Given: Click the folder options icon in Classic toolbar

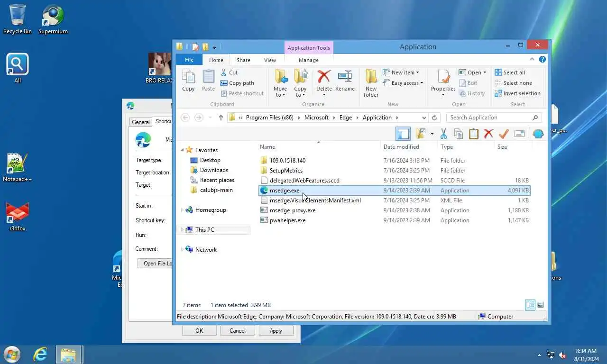Looking at the screenshot, I should click(x=421, y=134).
